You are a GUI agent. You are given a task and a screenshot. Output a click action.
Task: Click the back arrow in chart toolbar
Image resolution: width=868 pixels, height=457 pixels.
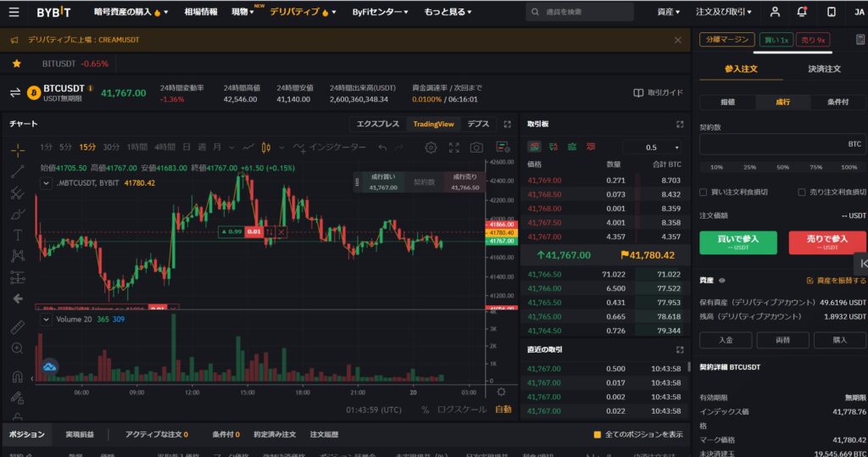tap(18, 298)
